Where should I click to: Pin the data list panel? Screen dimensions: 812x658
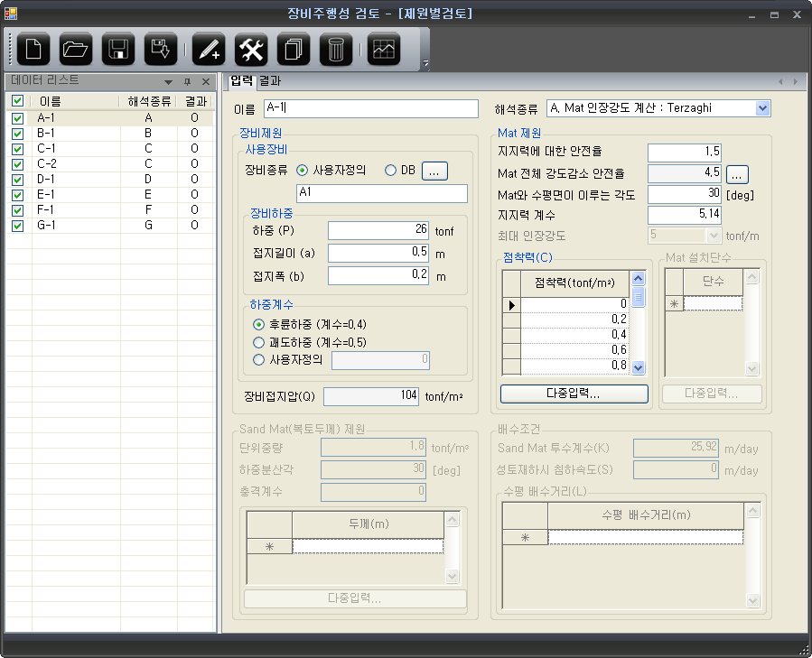click(x=188, y=82)
